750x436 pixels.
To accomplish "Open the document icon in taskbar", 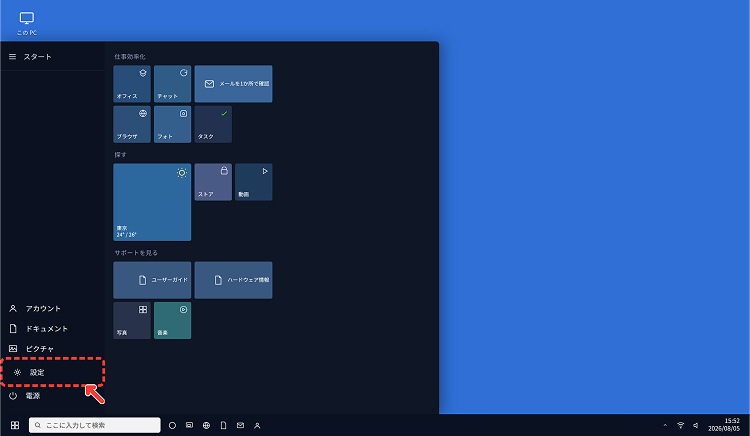I will tap(223, 425).
